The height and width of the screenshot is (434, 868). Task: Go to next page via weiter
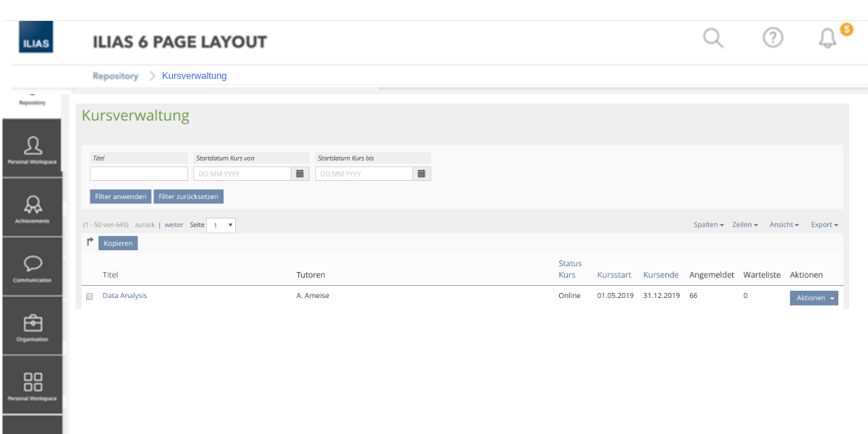pyautogui.click(x=174, y=225)
